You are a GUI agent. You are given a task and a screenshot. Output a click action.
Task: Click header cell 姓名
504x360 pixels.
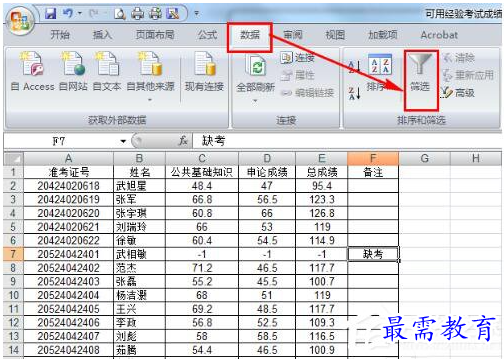(139, 172)
